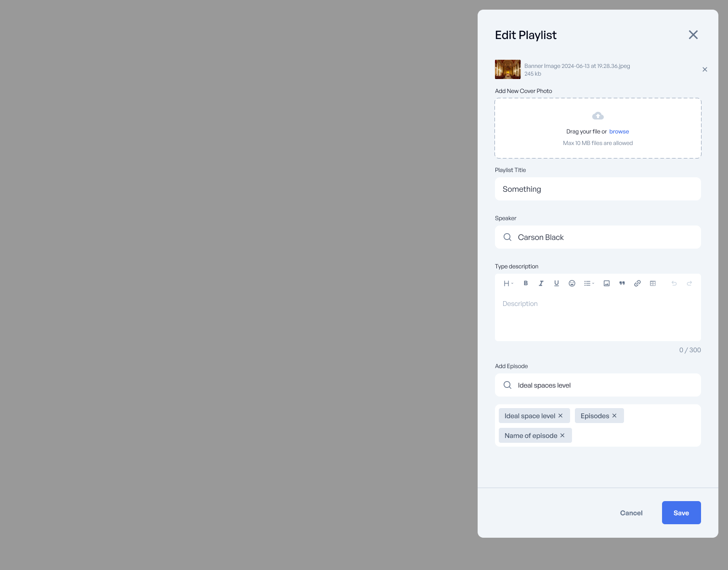Click the browse link to upload cover
Image resolution: width=728 pixels, height=570 pixels.
click(619, 132)
